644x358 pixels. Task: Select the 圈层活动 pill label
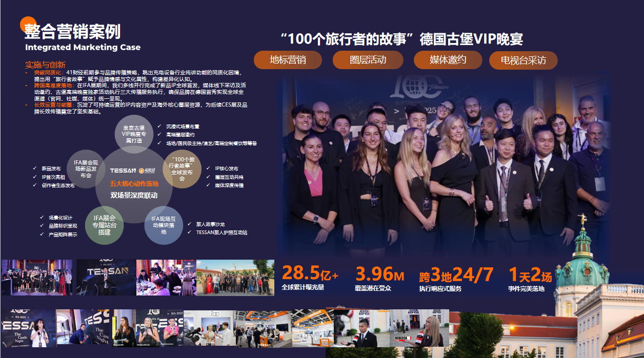pyautogui.click(x=368, y=60)
